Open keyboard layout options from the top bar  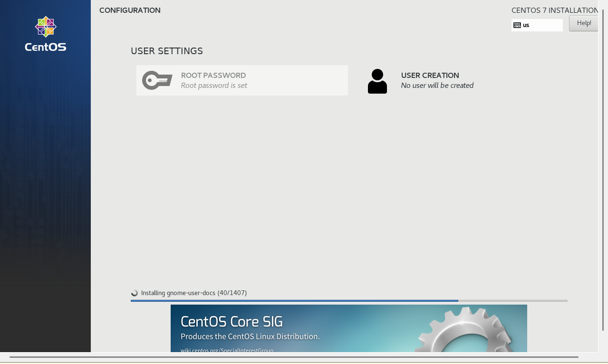click(x=537, y=25)
